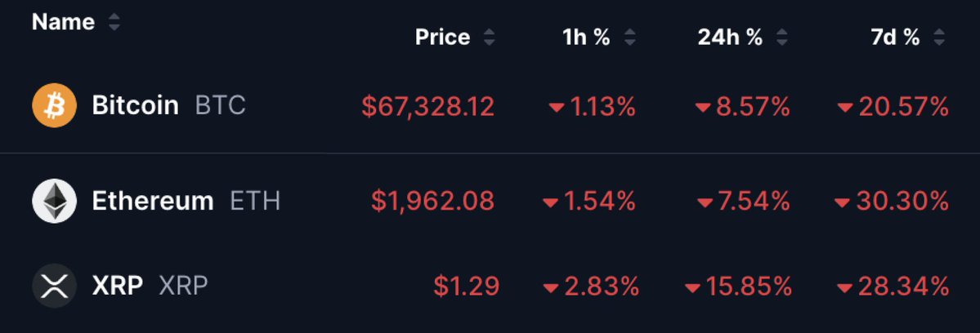Sort by 7d % arrows

[x=939, y=38]
